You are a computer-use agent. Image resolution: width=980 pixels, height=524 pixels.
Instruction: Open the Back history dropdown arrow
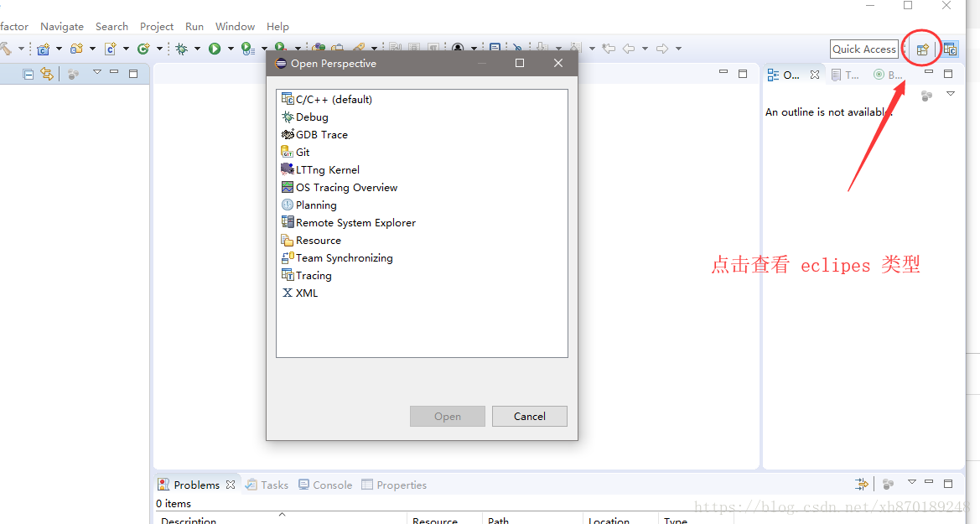coord(645,49)
